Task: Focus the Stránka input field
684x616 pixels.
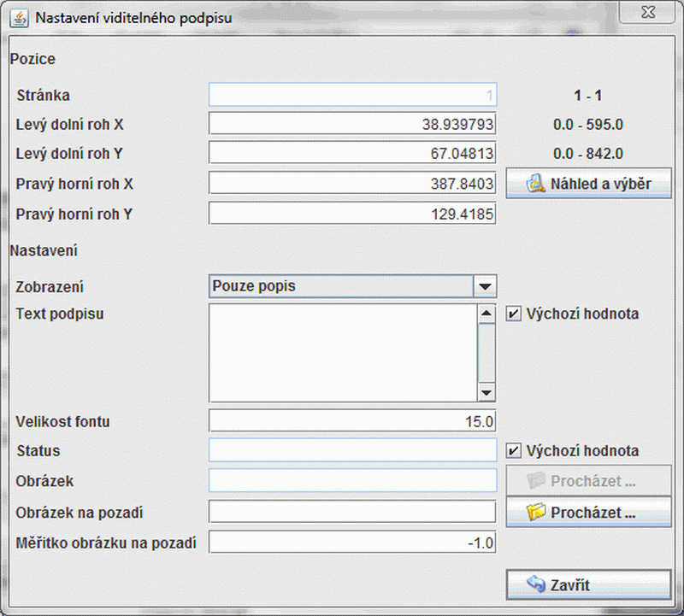Action: tap(352, 95)
